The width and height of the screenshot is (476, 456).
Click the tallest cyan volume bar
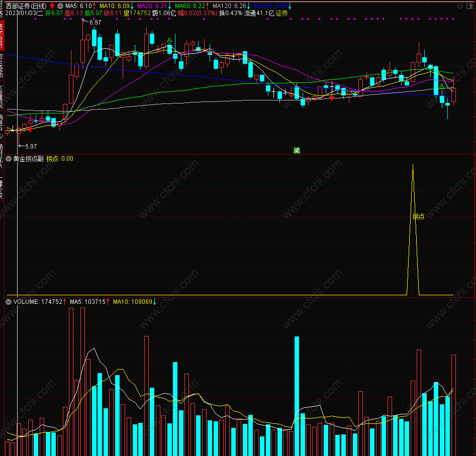click(297, 396)
